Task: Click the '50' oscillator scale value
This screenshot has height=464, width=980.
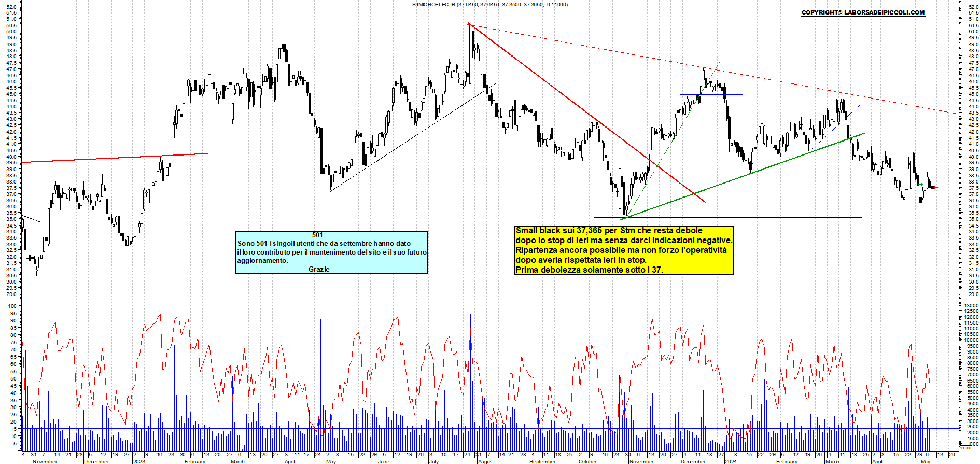Action: point(14,378)
